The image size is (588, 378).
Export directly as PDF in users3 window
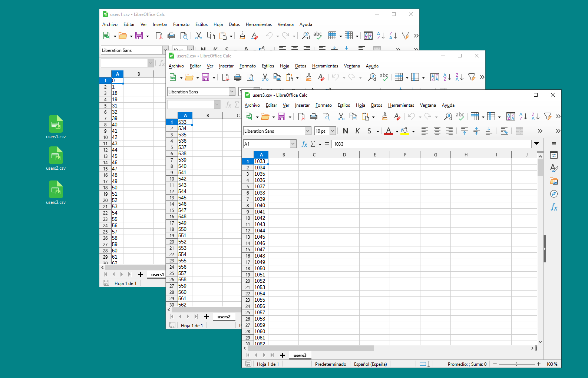pyautogui.click(x=301, y=117)
